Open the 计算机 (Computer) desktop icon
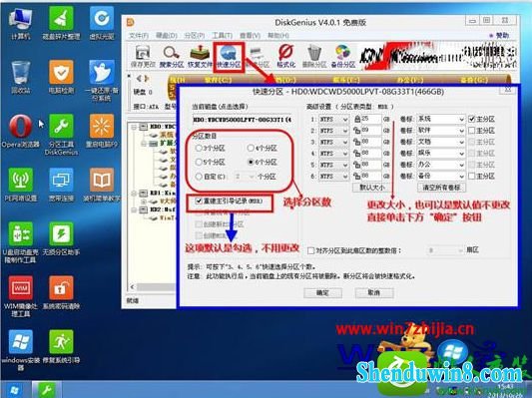This screenshot has width=532, height=398. click(21, 23)
